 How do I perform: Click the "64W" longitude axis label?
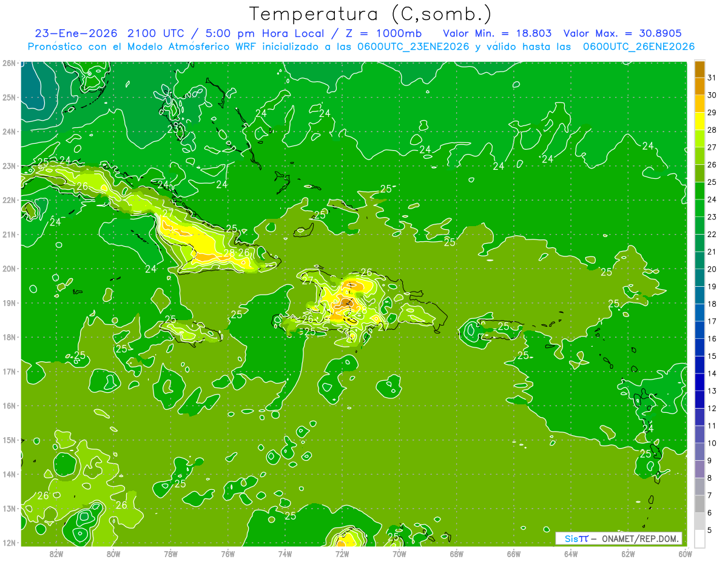[x=570, y=553]
